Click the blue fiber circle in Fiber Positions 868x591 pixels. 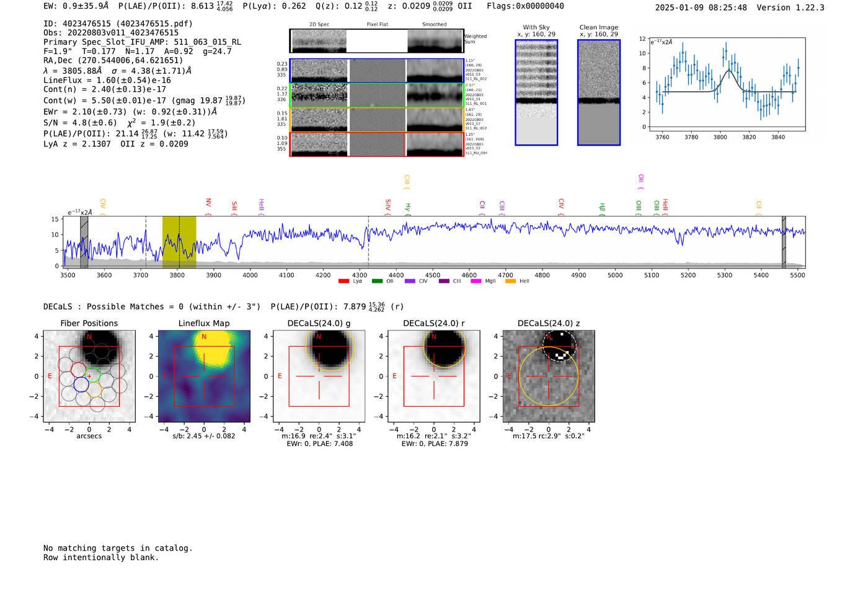pyautogui.click(x=81, y=384)
